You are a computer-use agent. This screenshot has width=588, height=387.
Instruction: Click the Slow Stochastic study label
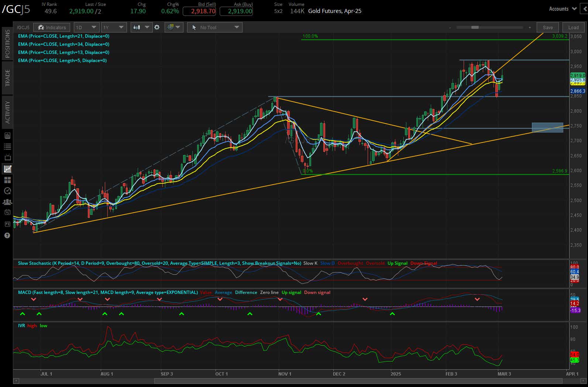pyautogui.click(x=159, y=263)
